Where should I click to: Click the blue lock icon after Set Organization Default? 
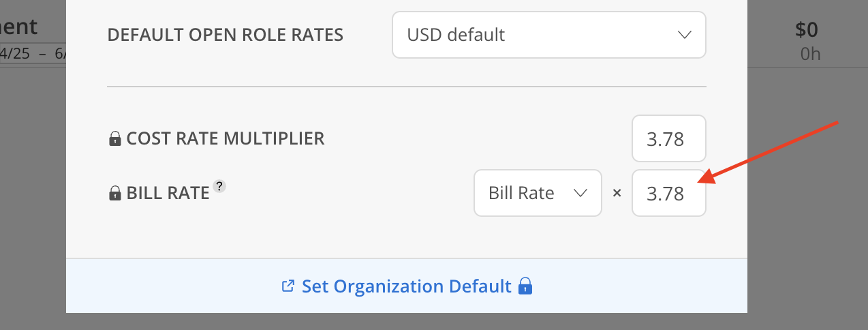point(525,286)
